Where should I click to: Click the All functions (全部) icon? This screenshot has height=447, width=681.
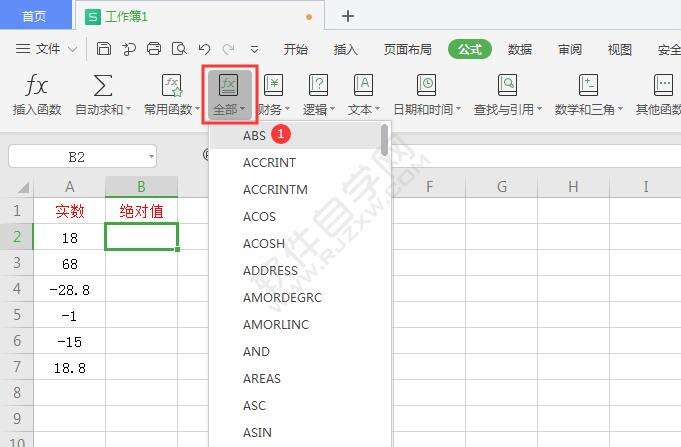[229, 85]
